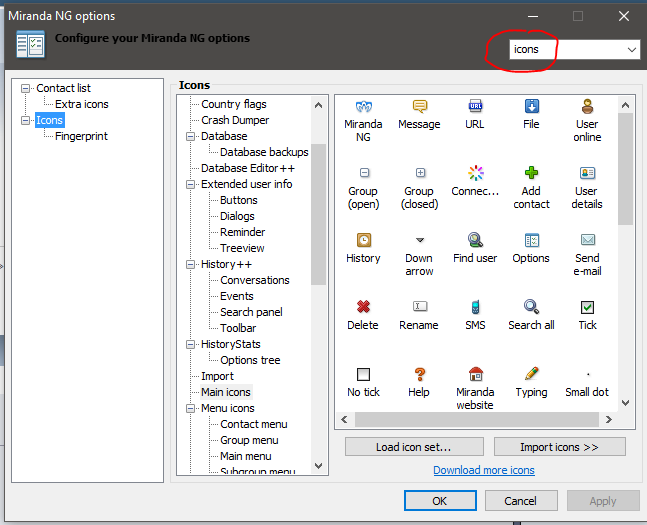This screenshot has width=647, height=525.
Task: Open the search filter dropdown arrow
Action: pyautogui.click(x=631, y=50)
